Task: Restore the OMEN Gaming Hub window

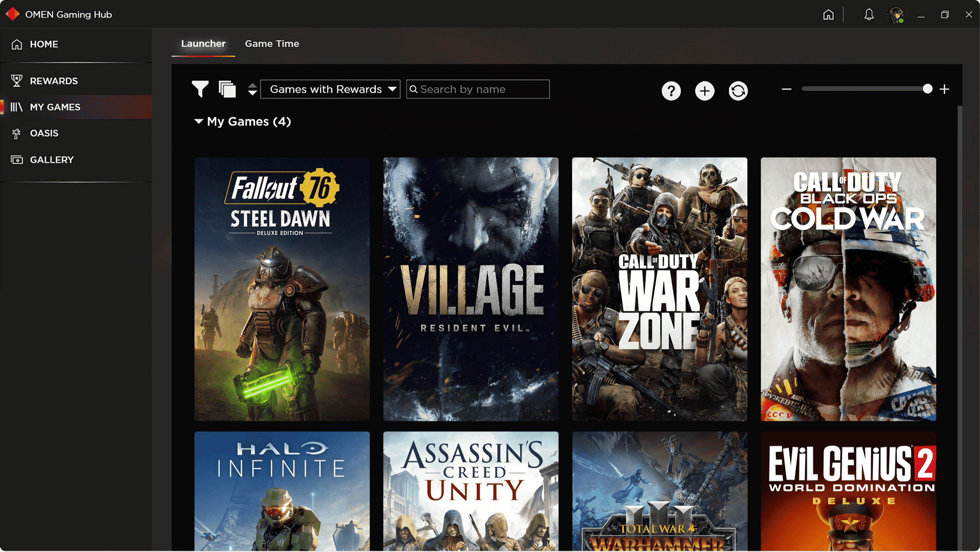Action: click(x=945, y=15)
